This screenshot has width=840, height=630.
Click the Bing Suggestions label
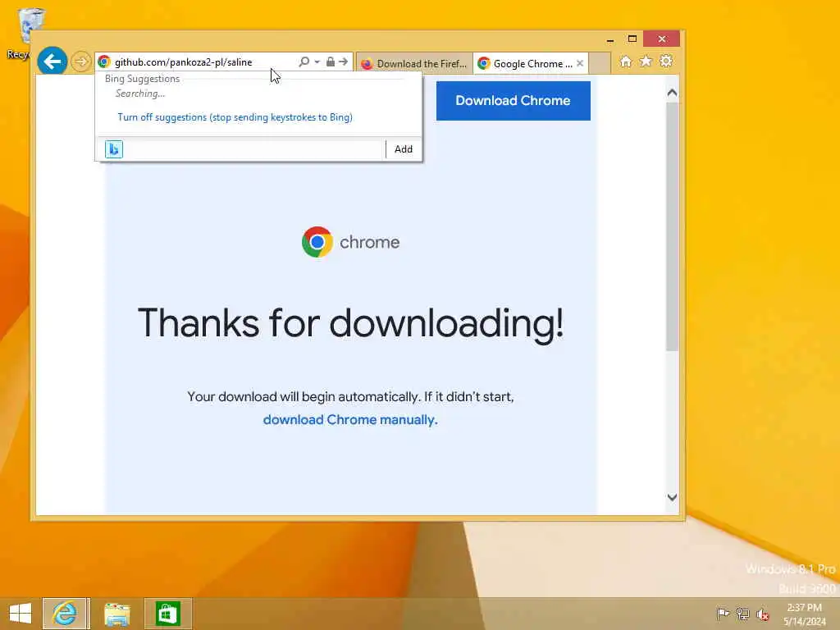(143, 79)
